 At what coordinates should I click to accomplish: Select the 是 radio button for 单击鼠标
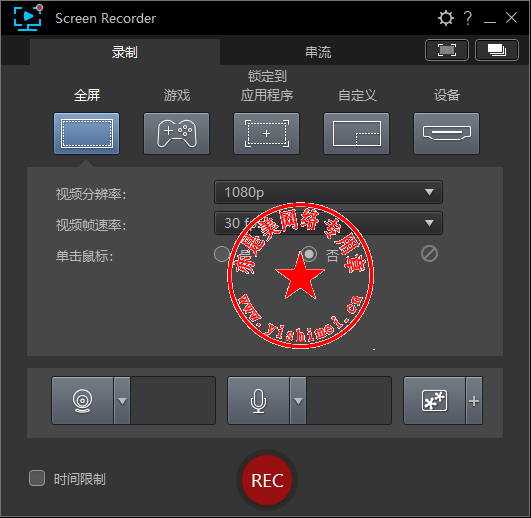[x=222, y=254]
